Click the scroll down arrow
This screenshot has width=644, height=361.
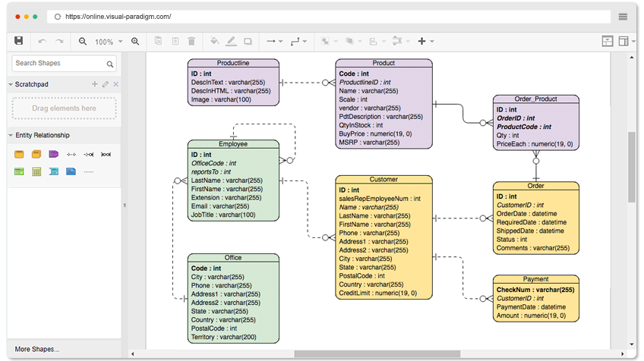(x=632, y=344)
